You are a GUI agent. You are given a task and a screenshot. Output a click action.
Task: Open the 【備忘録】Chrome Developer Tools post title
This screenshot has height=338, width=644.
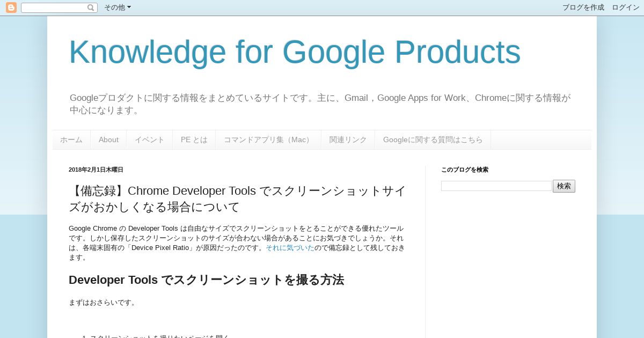tap(237, 199)
